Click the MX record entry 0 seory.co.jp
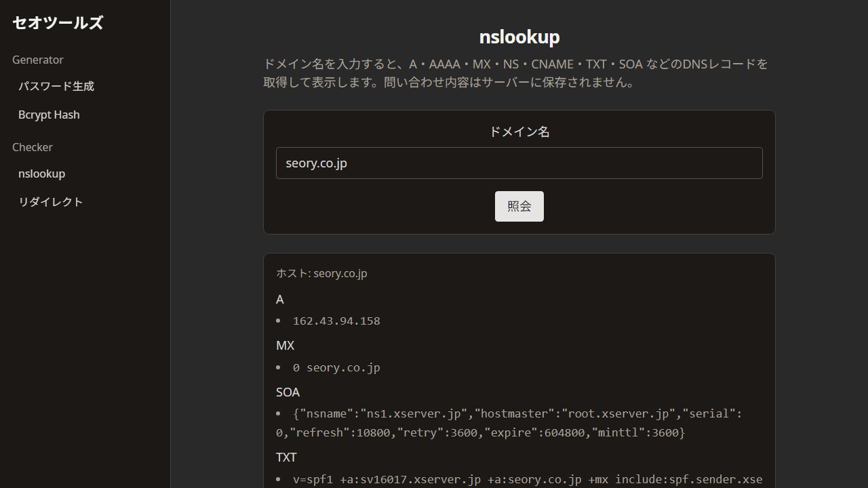The width and height of the screenshot is (868, 488). [x=336, y=367]
